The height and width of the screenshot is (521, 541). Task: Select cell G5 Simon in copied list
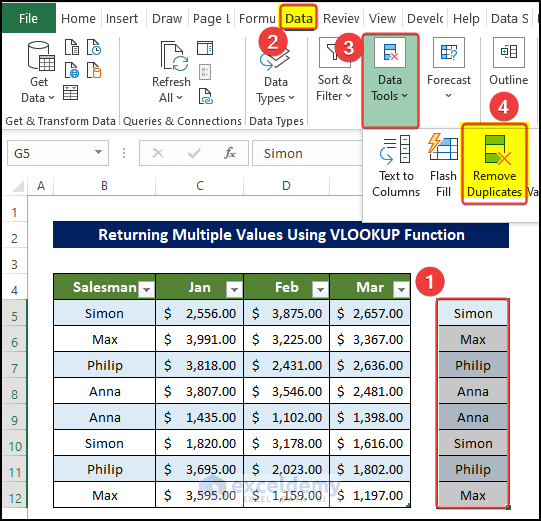coord(473,313)
